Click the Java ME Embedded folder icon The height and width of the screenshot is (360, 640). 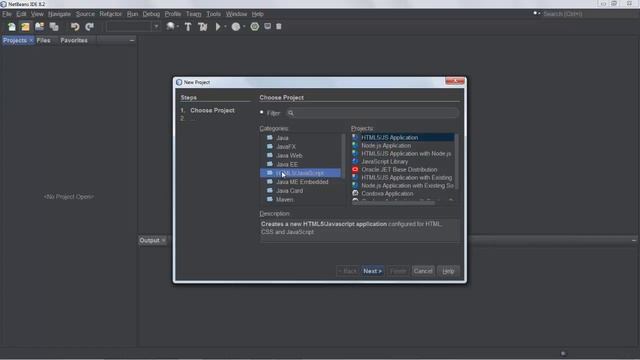click(270, 182)
